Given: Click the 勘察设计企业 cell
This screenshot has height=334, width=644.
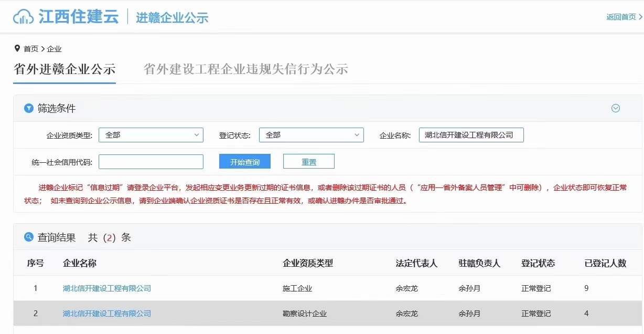Looking at the screenshot, I should [x=305, y=314].
